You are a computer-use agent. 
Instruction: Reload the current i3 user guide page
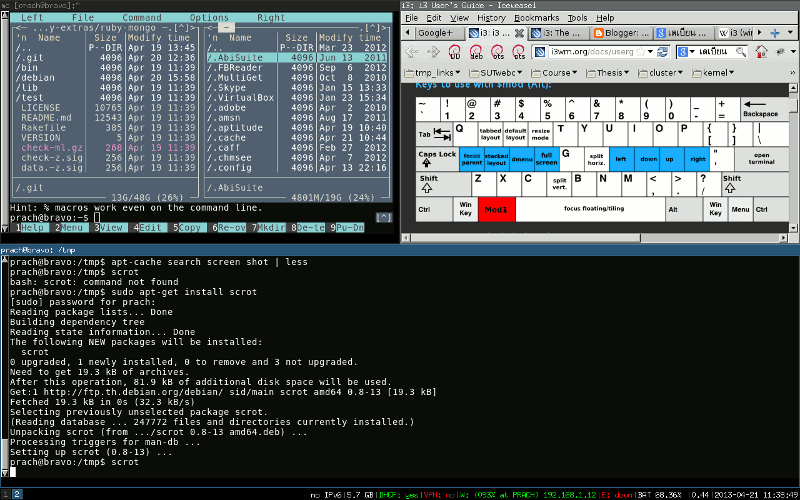663,52
